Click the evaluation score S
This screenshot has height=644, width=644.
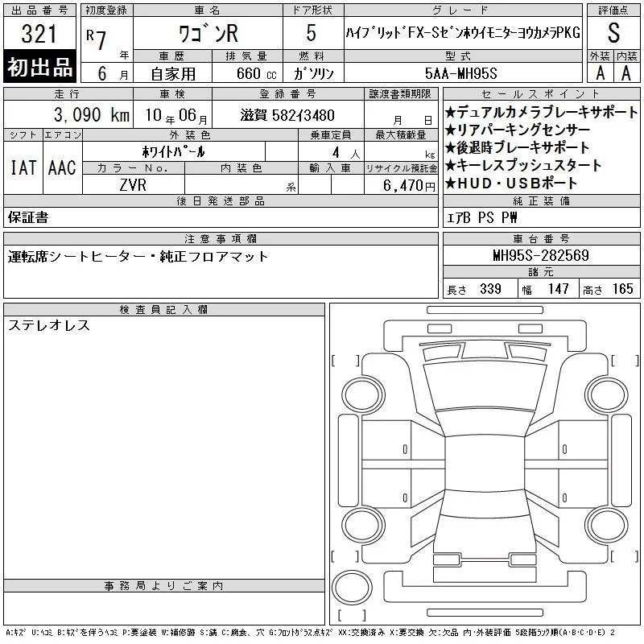(613, 34)
